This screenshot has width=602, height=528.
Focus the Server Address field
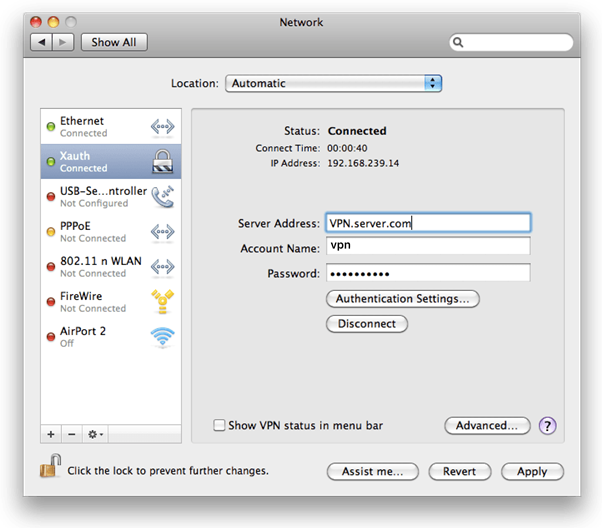[428, 223]
